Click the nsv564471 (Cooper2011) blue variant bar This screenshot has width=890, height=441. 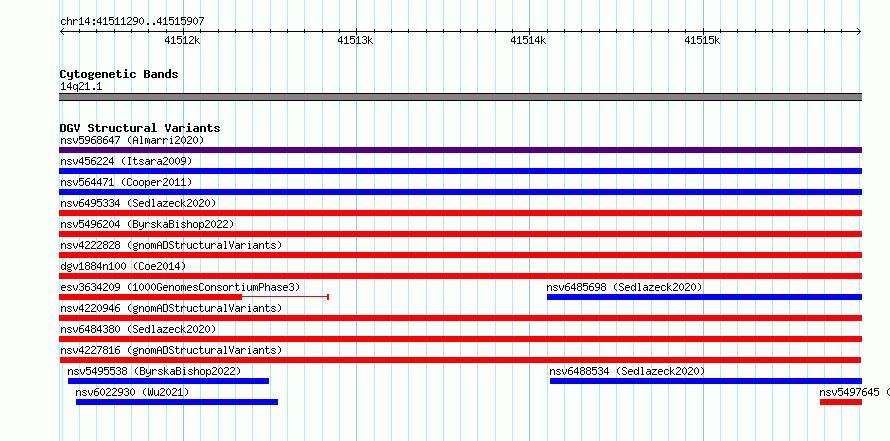[460, 192]
